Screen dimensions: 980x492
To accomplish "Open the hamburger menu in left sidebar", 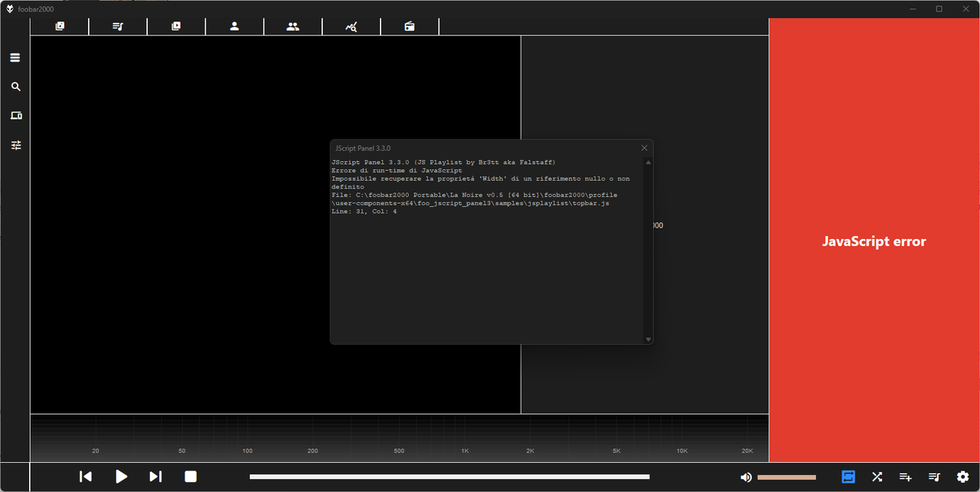I will 15,57.
